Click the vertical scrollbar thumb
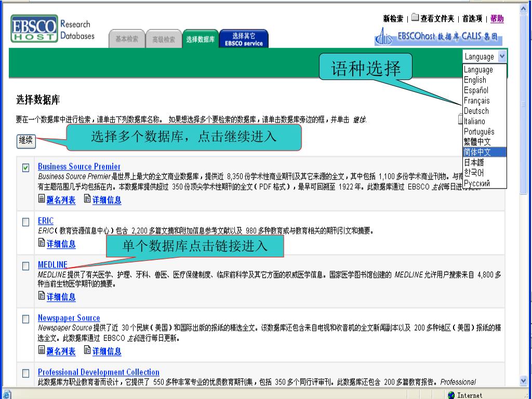Screen dimensions: 532x399 [524, 104]
